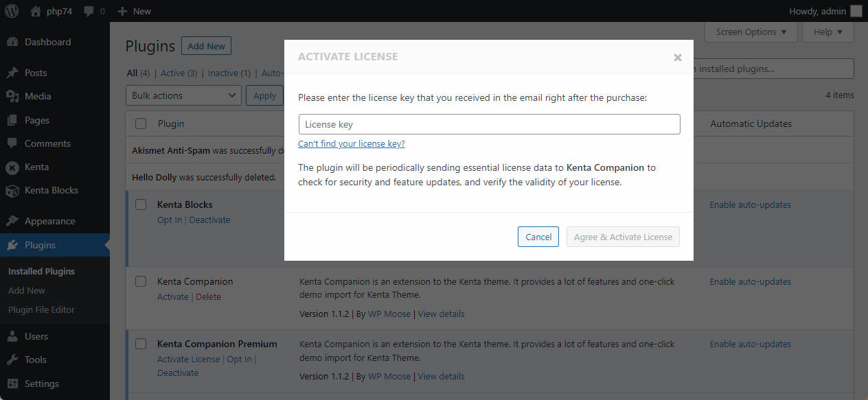The height and width of the screenshot is (400, 868).
Task: Open Appearance paintbrush icon
Action: pyautogui.click(x=12, y=221)
